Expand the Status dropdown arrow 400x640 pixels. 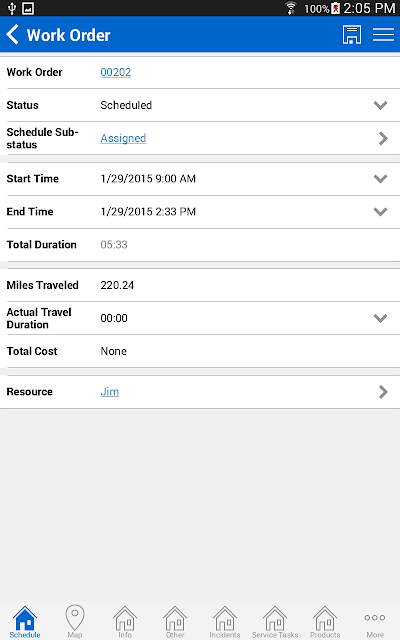click(x=380, y=105)
